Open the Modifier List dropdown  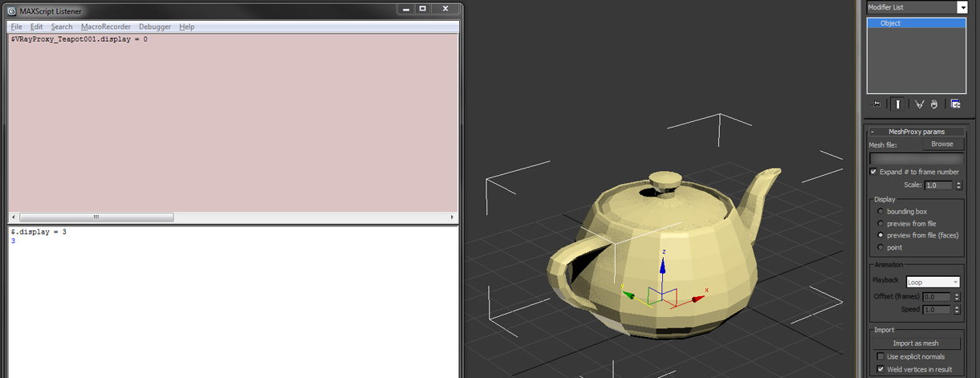962,7
